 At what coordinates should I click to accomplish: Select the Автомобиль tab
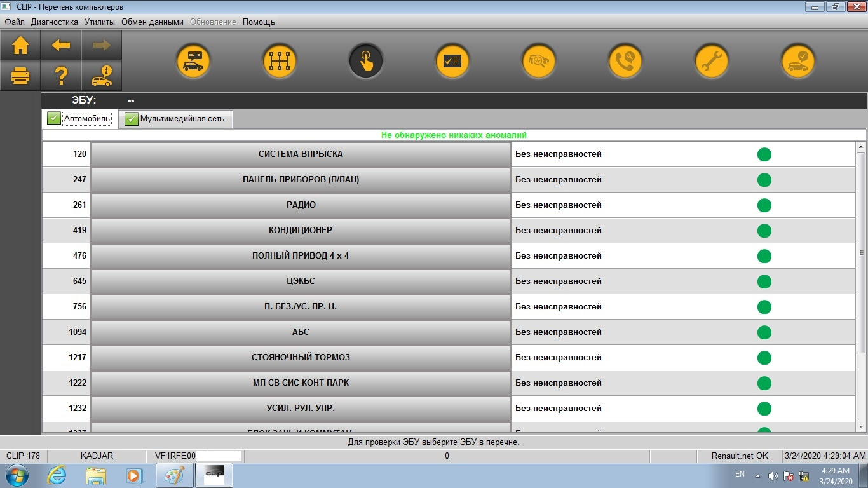tap(80, 118)
